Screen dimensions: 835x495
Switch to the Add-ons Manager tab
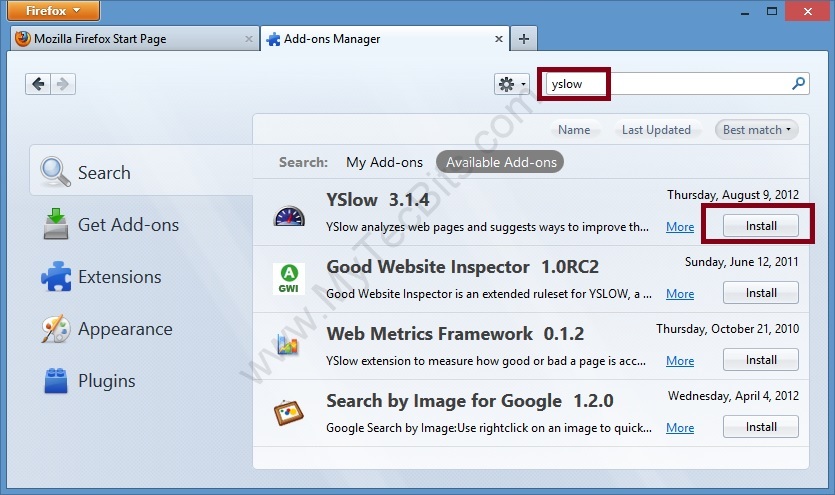coord(384,39)
